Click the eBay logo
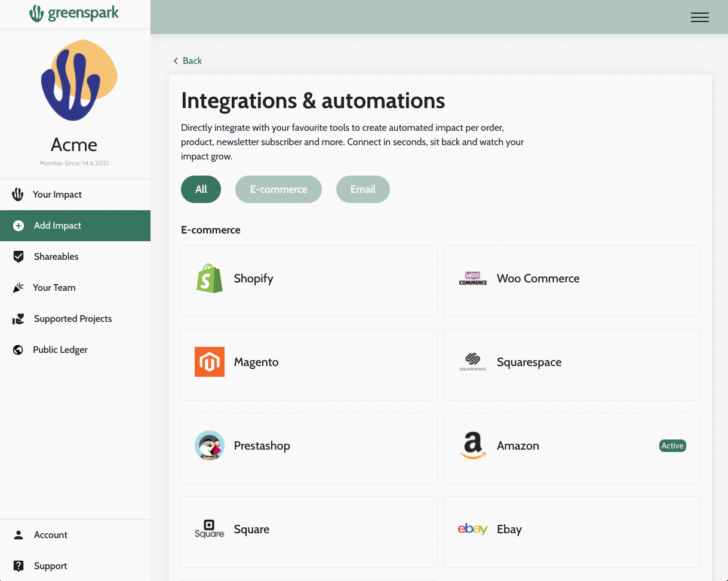 (x=473, y=529)
